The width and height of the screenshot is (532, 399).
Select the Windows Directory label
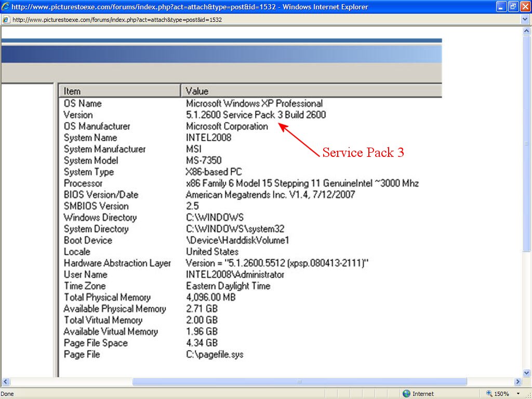point(100,217)
